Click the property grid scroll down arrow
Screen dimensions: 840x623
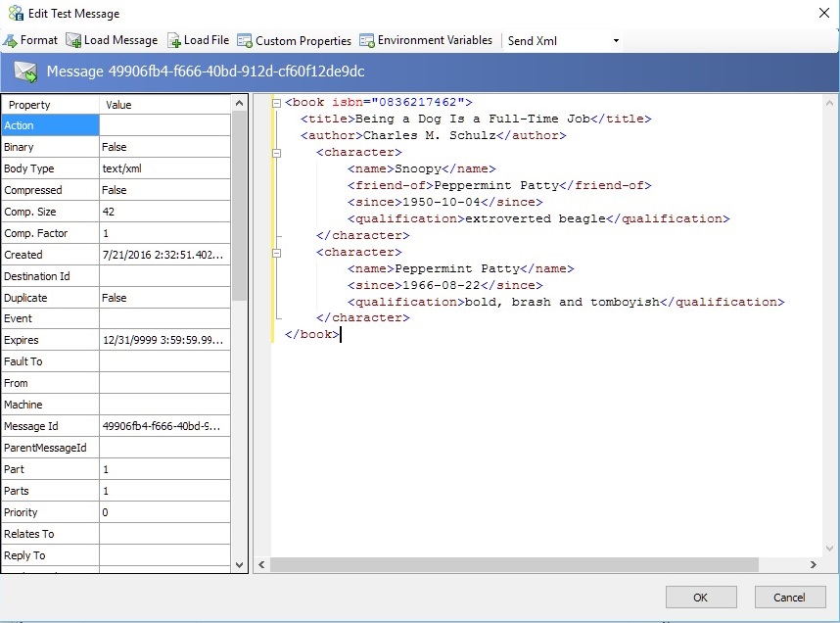239,564
